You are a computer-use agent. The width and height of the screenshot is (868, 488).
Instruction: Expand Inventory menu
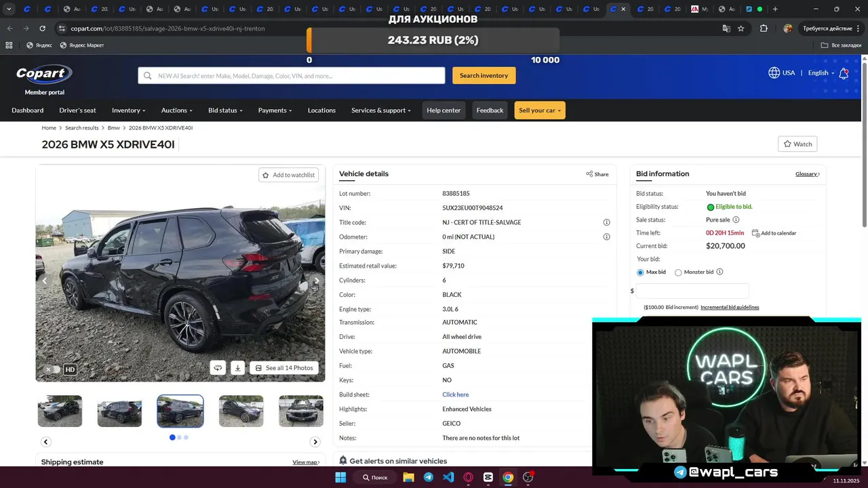click(128, 110)
